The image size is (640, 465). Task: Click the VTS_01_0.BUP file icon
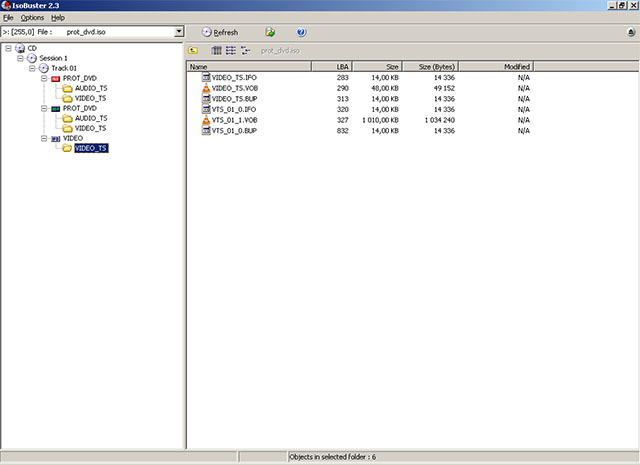(x=206, y=130)
